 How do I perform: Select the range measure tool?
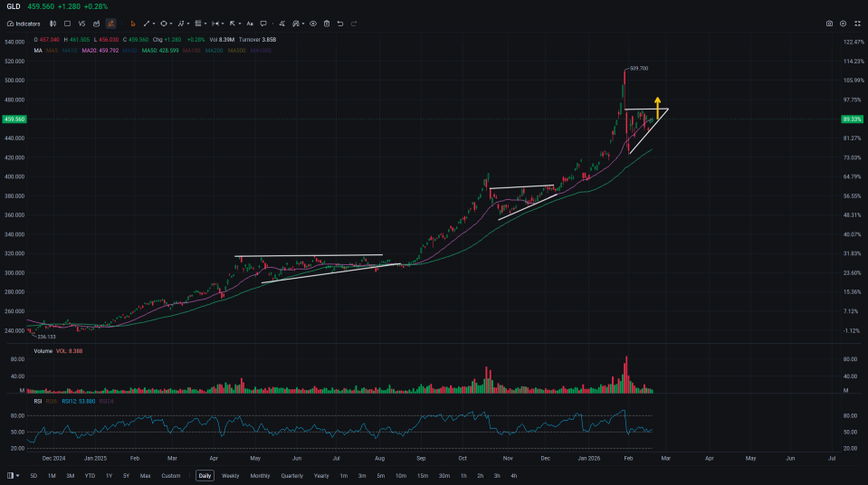click(x=215, y=24)
